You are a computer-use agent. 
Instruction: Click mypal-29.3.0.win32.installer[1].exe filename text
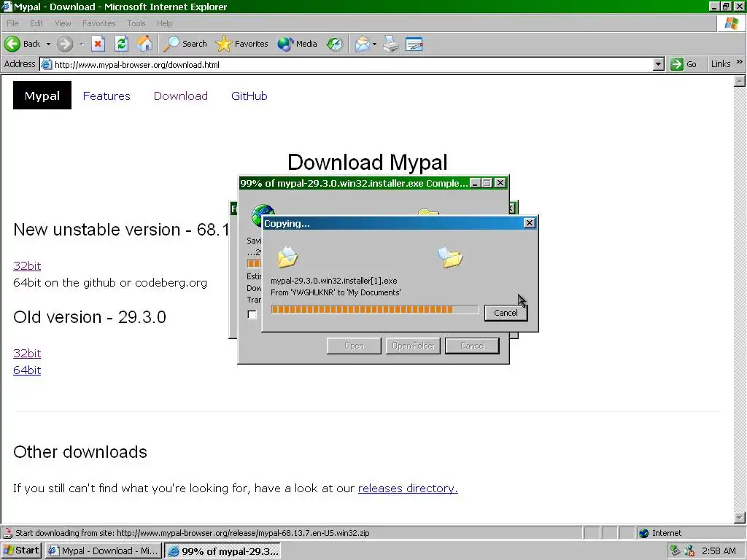(334, 281)
